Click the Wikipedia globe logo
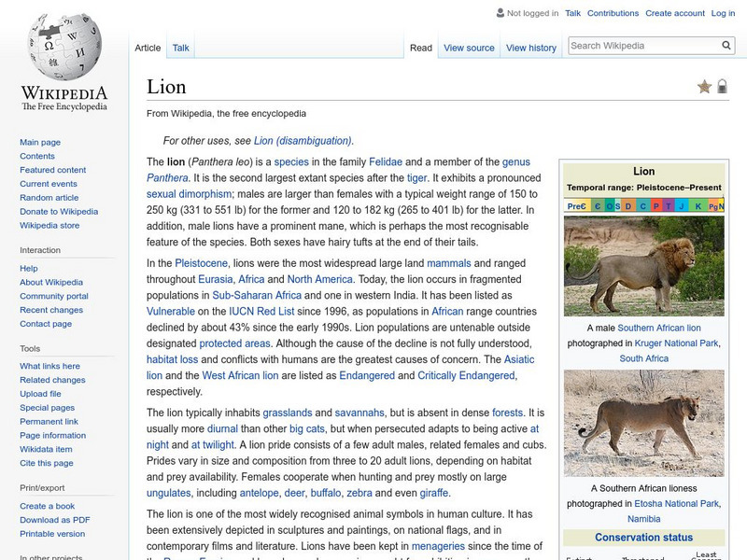 64,46
